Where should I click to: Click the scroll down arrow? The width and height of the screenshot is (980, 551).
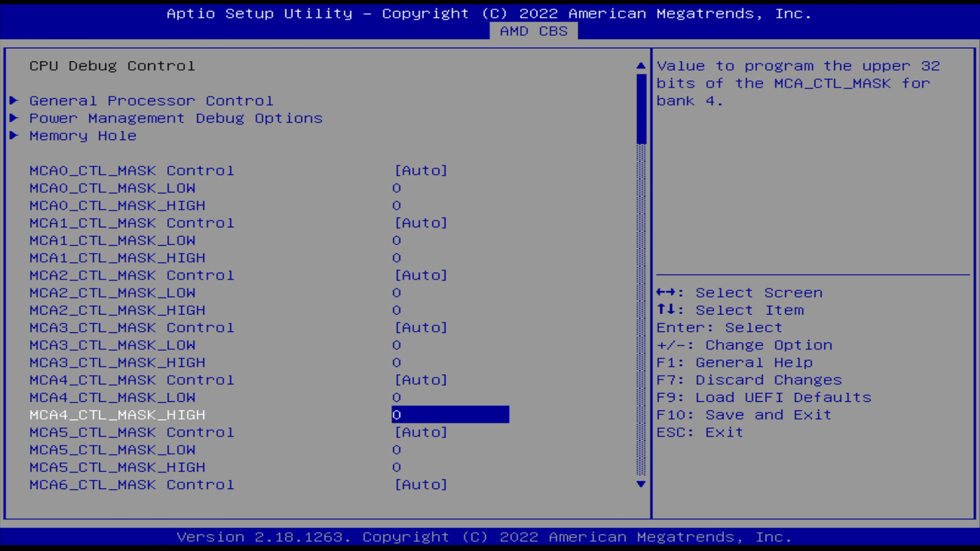(641, 484)
